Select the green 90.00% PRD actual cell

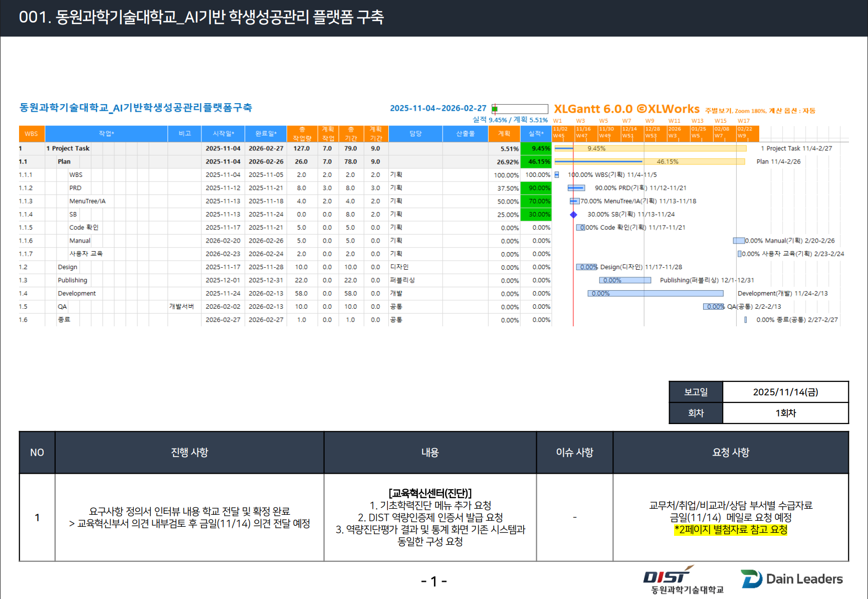[x=536, y=188]
